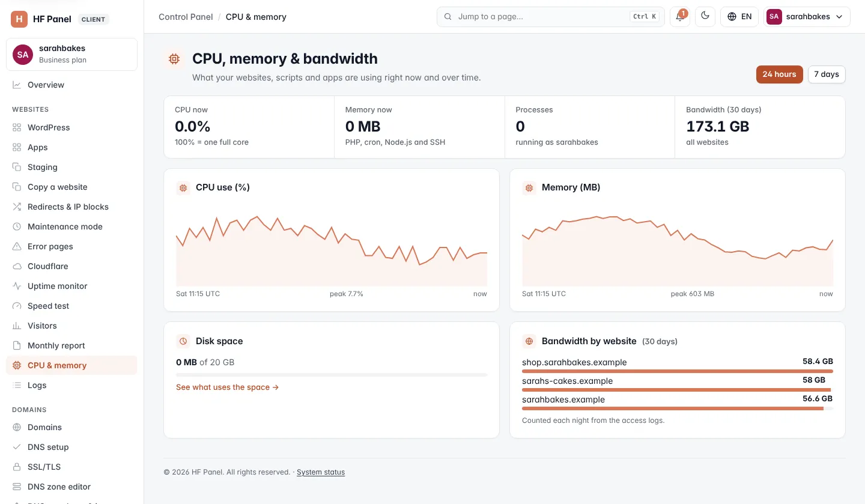Image resolution: width=865 pixels, height=504 pixels.
Task: Toggle dark mode moon icon
Action: (x=705, y=17)
